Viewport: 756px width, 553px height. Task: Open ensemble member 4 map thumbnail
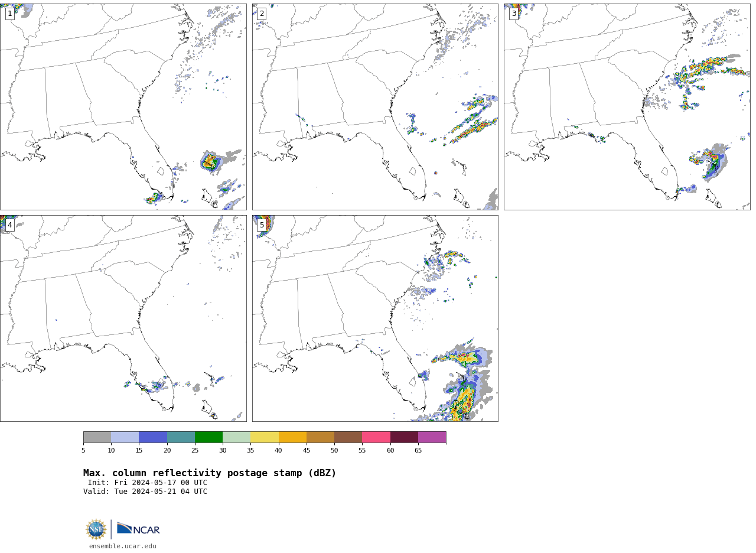(x=123, y=318)
